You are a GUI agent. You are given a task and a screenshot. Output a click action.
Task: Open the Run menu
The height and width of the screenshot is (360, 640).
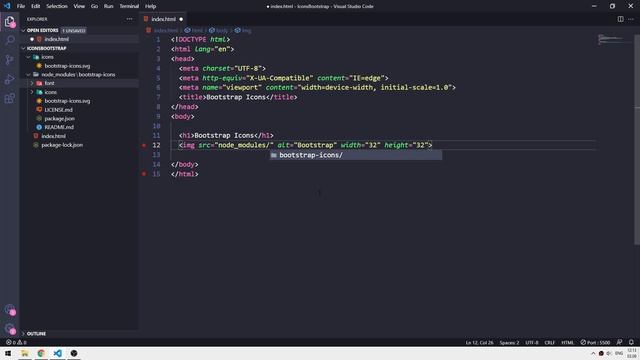(x=109, y=6)
